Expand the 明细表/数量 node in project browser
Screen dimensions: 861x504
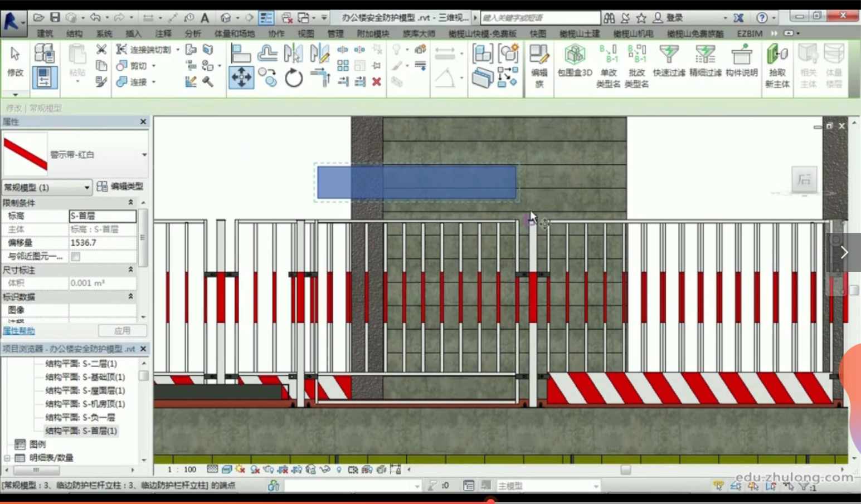[x=7, y=458]
